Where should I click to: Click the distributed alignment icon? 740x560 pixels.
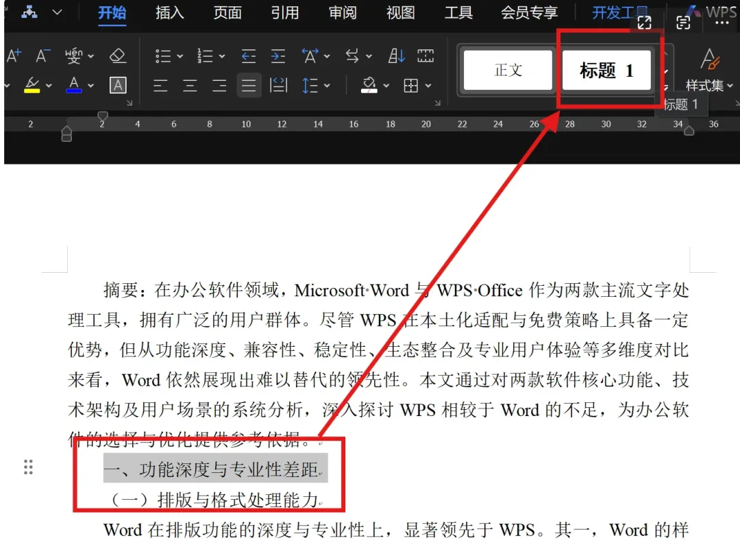(278, 85)
